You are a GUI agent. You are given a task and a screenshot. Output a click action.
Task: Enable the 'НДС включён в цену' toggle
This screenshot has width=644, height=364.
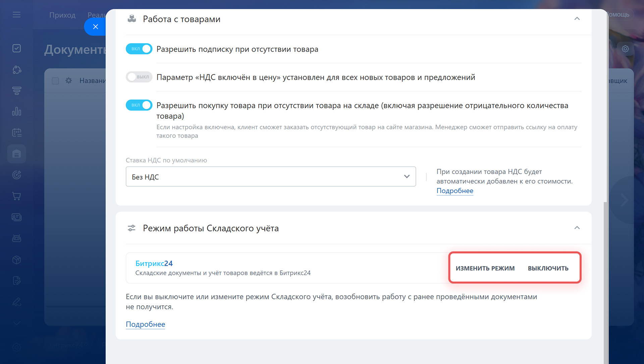(139, 77)
